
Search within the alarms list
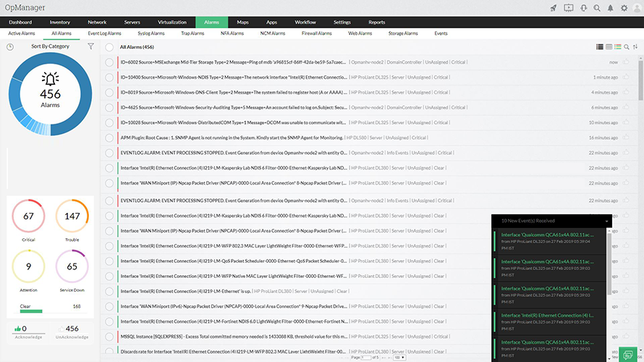(627, 47)
